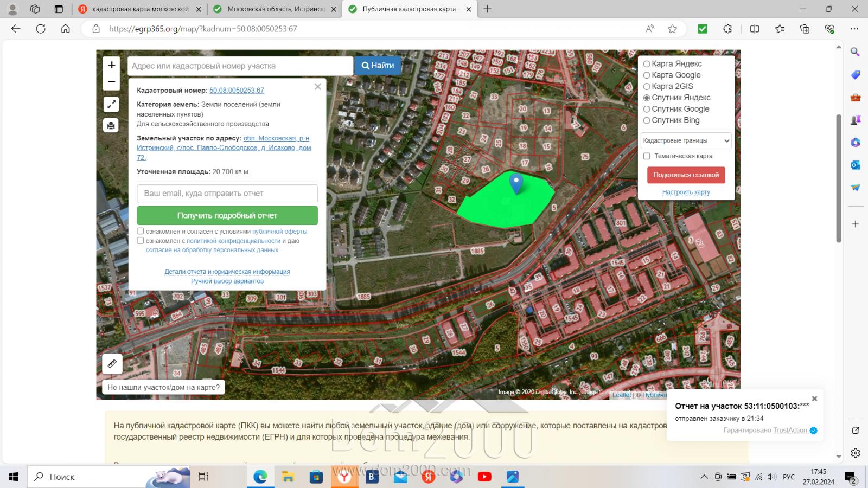Image resolution: width=868 pixels, height=488 pixels.
Task: Open cadastral number 50:08:0050253:67 link
Action: (x=237, y=91)
